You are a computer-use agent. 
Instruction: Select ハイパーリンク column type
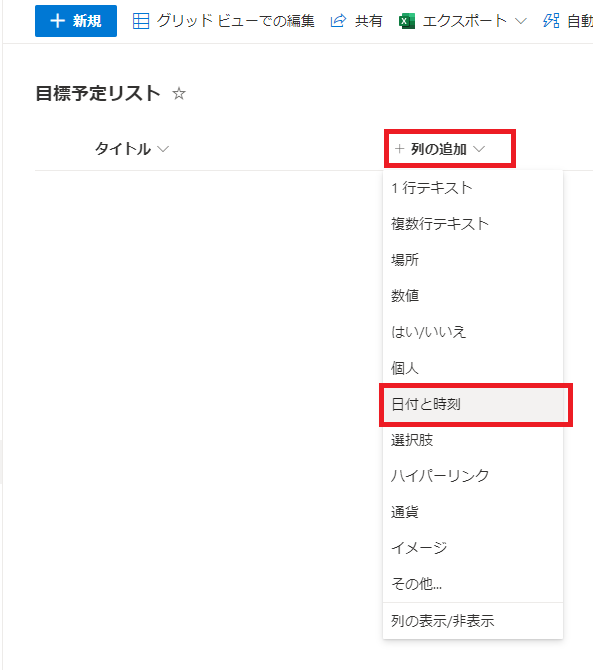473,476
